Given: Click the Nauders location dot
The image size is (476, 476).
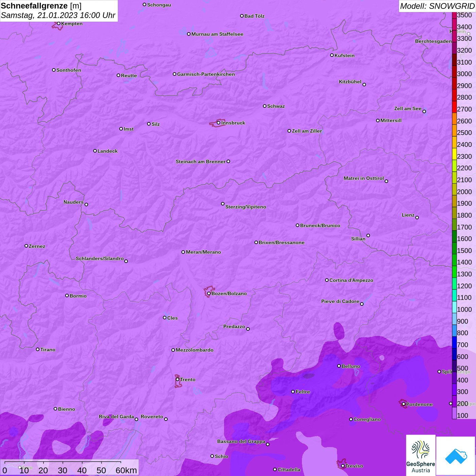Looking at the screenshot, I should coord(86,204).
